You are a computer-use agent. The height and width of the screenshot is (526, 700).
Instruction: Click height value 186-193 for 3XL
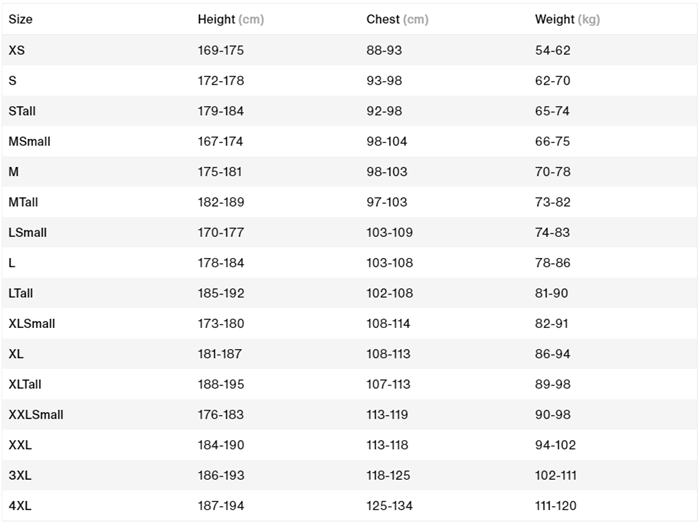[x=221, y=475]
